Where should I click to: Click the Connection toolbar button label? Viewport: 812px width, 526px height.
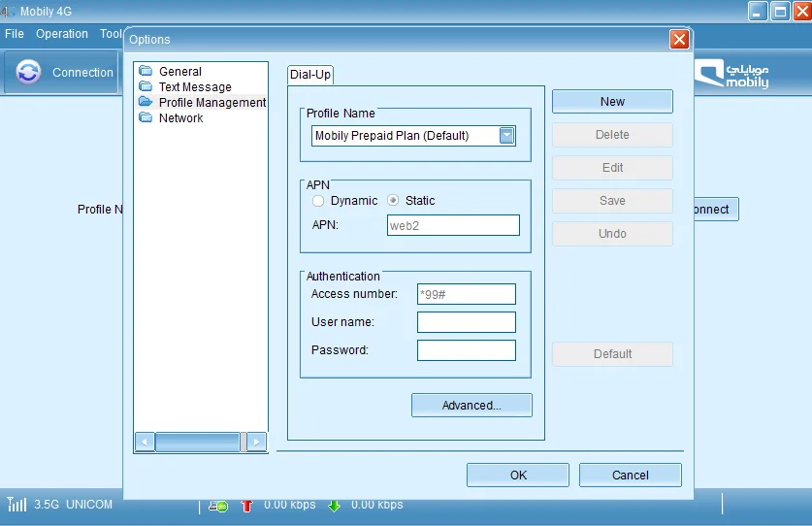click(82, 73)
